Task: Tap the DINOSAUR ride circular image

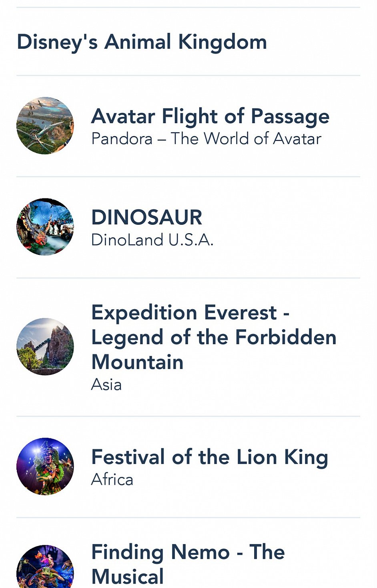Action: pyautogui.click(x=45, y=227)
